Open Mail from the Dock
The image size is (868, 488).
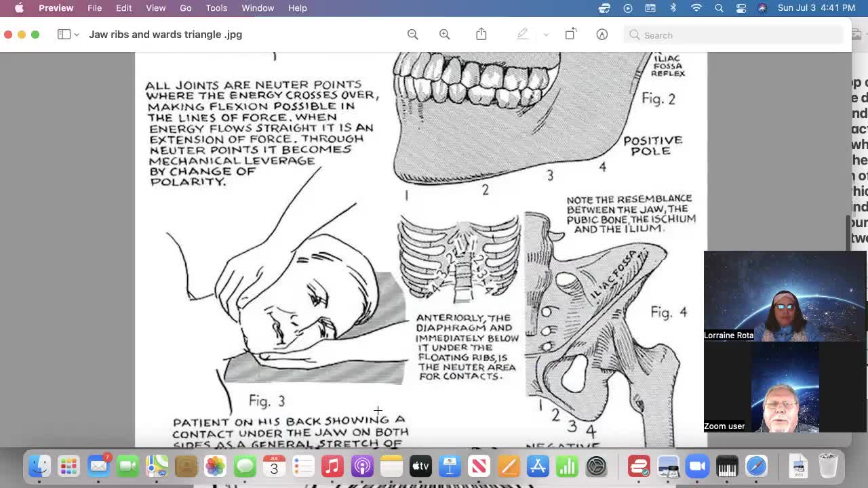pos(98,466)
